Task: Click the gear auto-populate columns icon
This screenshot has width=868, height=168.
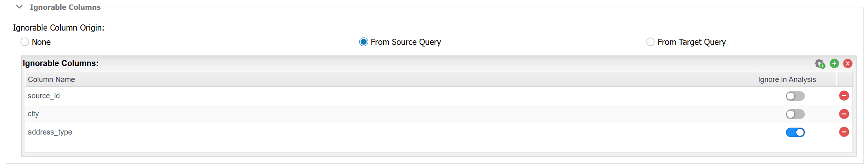Action: click(x=819, y=64)
